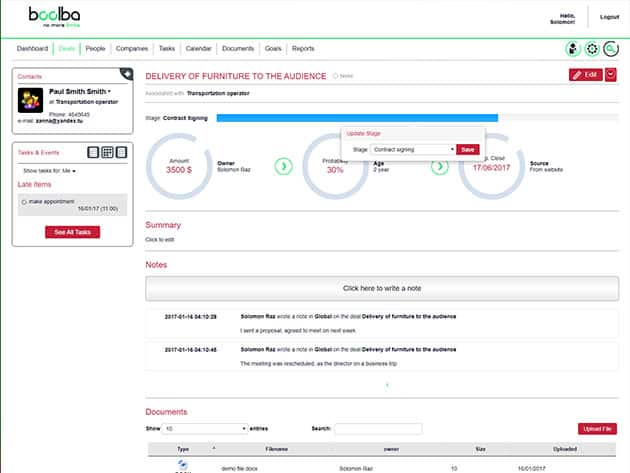Open the settings gear icon
This screenshot has height=473, width=630.
click(x=591, y=48)
